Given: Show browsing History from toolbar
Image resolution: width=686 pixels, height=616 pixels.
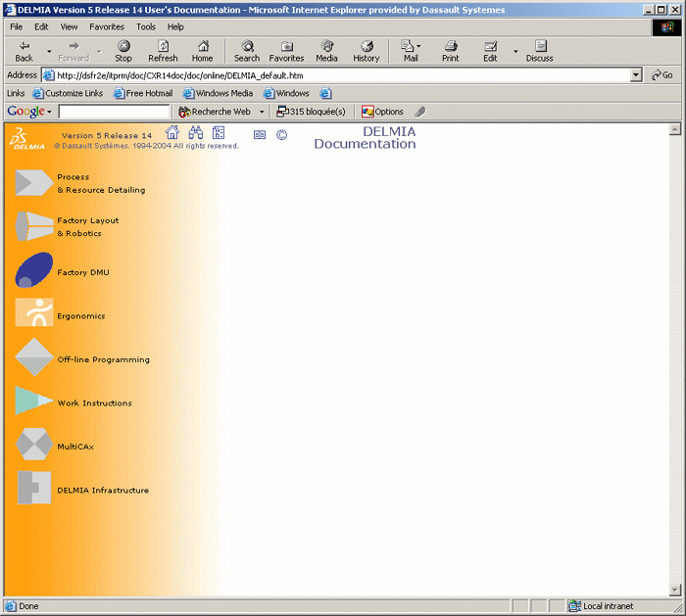Looking at the screenshot, I should pos(367,51).
